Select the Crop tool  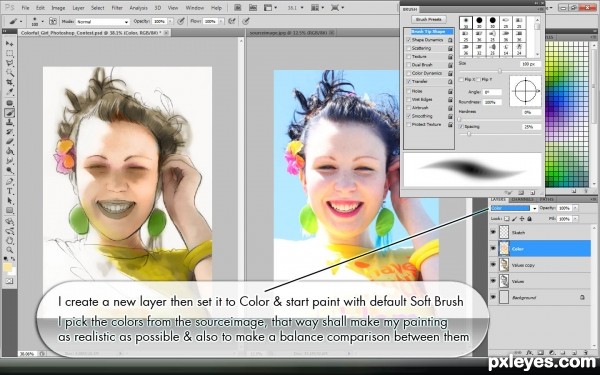[10, 82]
